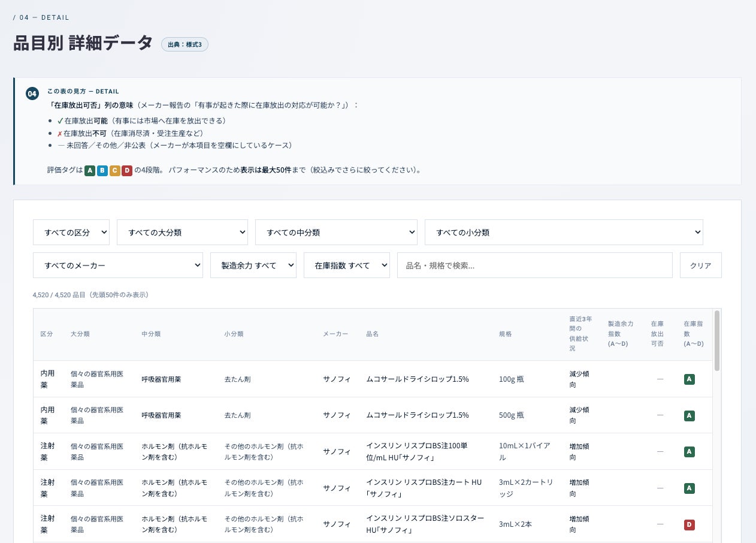756x543 pixels.
Task: Click the A stock index badge in the 500g 瓶 row
Action: click(690, 415)
